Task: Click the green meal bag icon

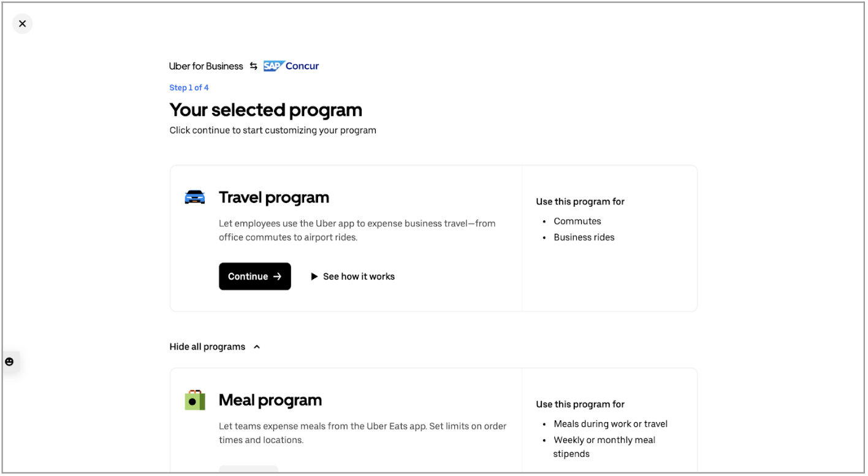Action: [x=194, y=399]
